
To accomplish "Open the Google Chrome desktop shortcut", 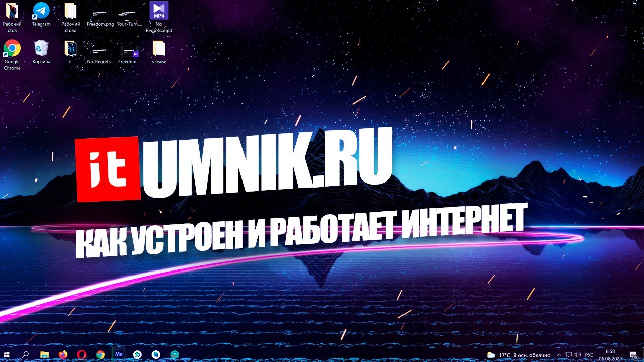I will [12, 55].
